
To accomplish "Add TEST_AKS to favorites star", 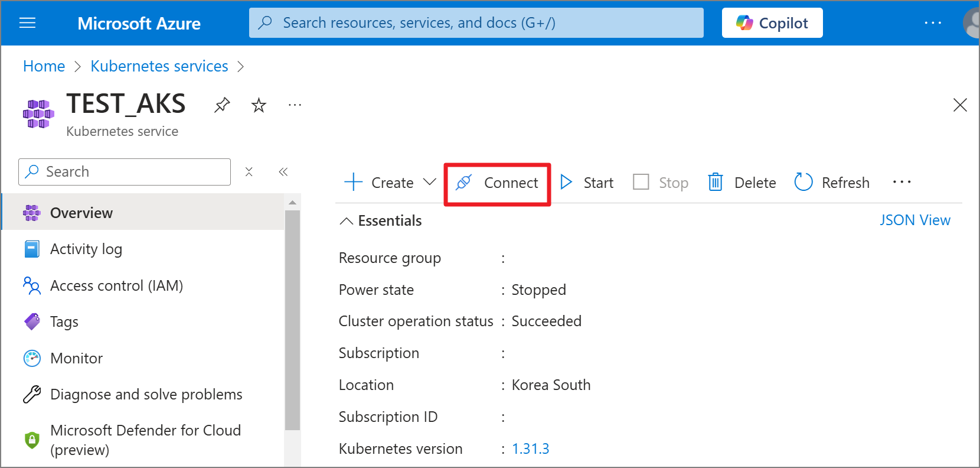I will coord(259,105).
